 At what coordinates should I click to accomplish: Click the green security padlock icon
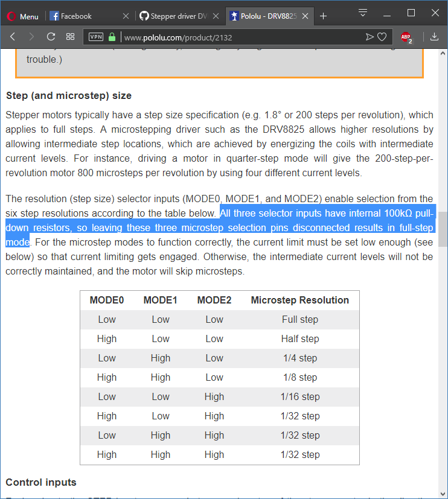click(x=112, y=37)
